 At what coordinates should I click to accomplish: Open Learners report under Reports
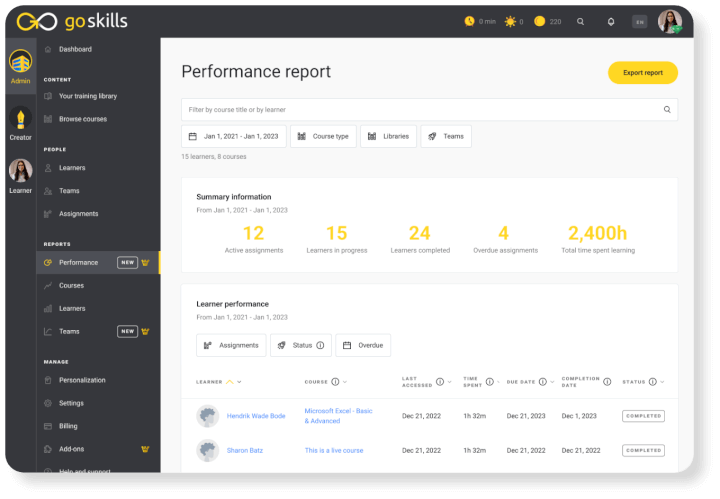[72, 308]
